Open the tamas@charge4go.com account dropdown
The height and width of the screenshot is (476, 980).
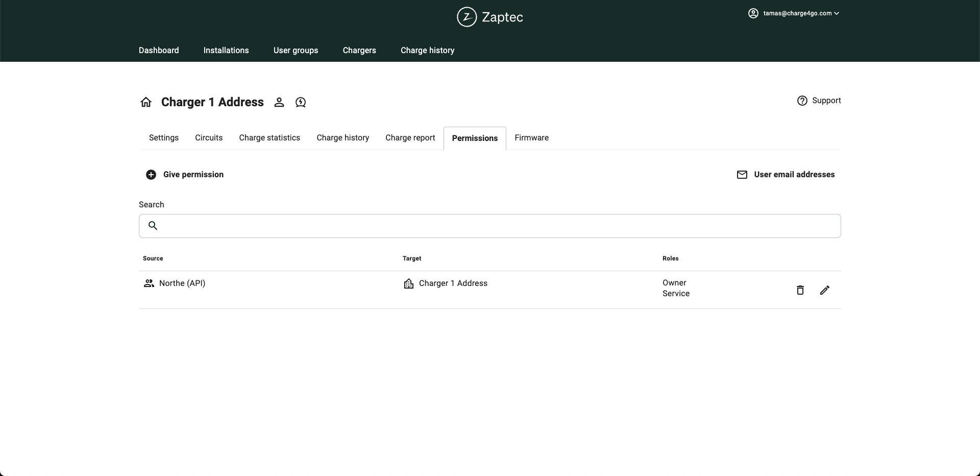point(794,13)
